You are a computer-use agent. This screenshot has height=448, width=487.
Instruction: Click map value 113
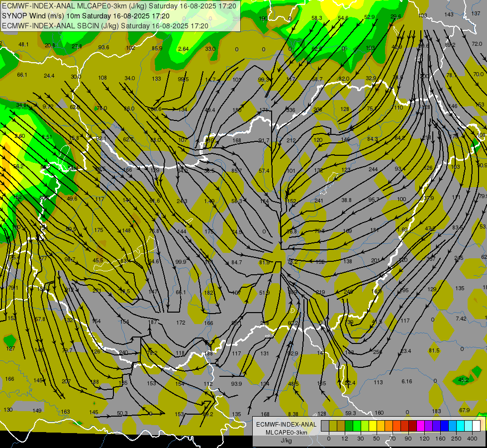[x=378, y=382]
